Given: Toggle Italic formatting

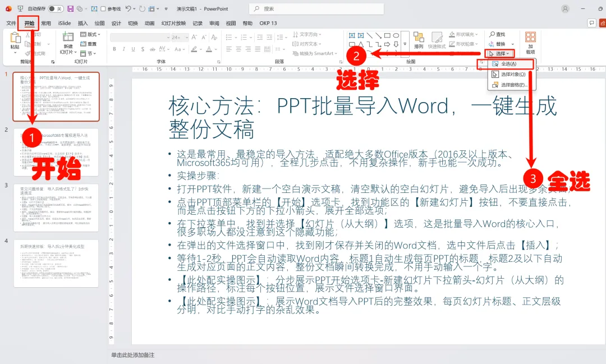Looking at the screenshot, I should 123,49.
